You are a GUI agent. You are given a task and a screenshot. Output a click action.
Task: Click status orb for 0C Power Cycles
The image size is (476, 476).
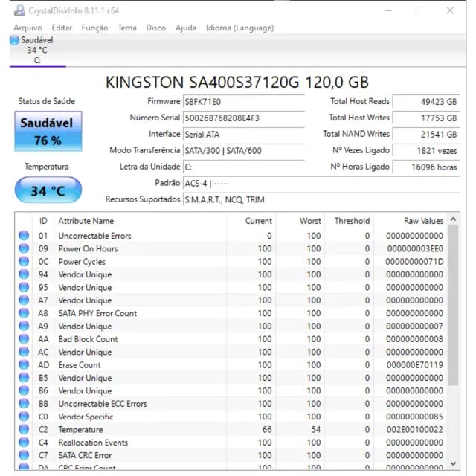[24, 261]
